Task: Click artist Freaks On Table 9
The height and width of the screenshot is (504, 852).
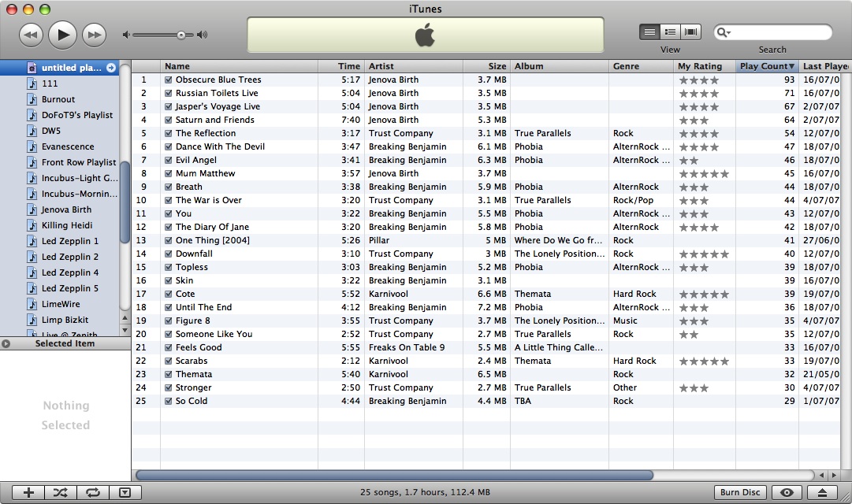Action: coord(407,347)
